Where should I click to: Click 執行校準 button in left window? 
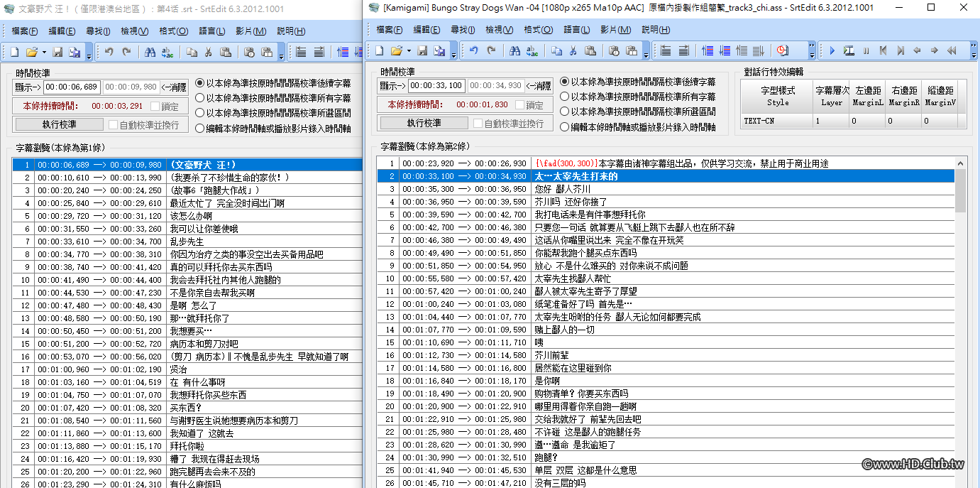(59, 124)
